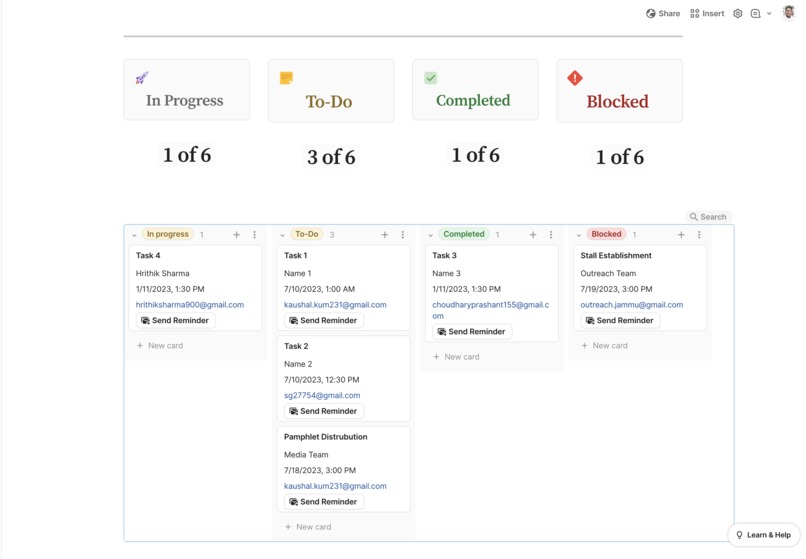Click the To-Do column tag

tap(307, 234)
